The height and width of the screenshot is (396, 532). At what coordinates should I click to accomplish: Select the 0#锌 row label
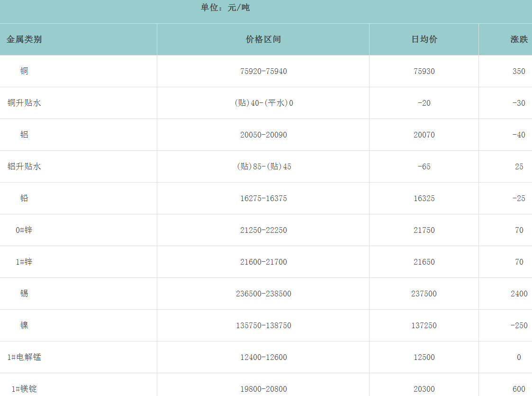coord(24,230)
